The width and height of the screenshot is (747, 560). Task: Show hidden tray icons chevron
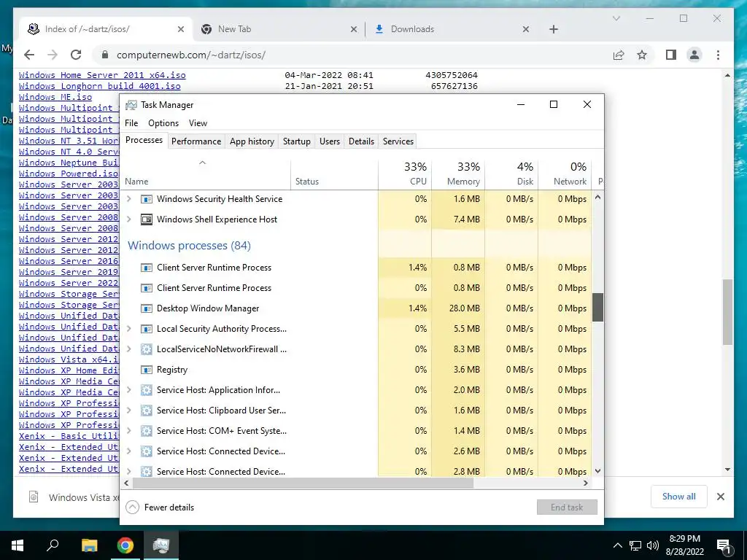tap(617, 545)
